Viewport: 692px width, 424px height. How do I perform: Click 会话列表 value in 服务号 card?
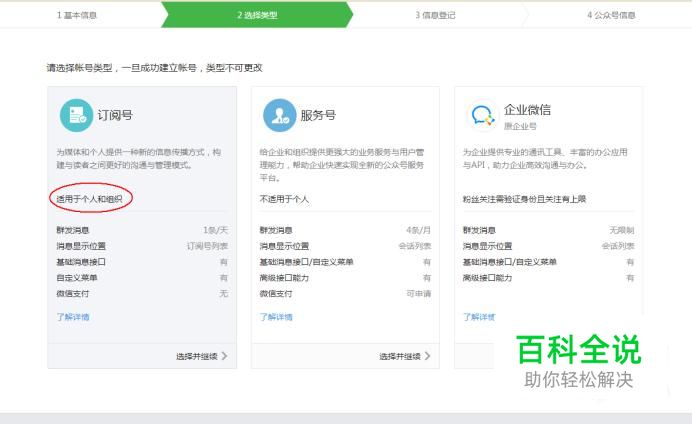[415, 246]
